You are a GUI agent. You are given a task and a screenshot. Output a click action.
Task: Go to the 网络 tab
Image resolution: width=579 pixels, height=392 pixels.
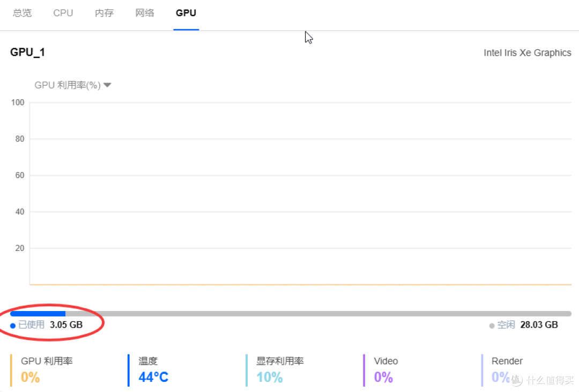[145, 13]
